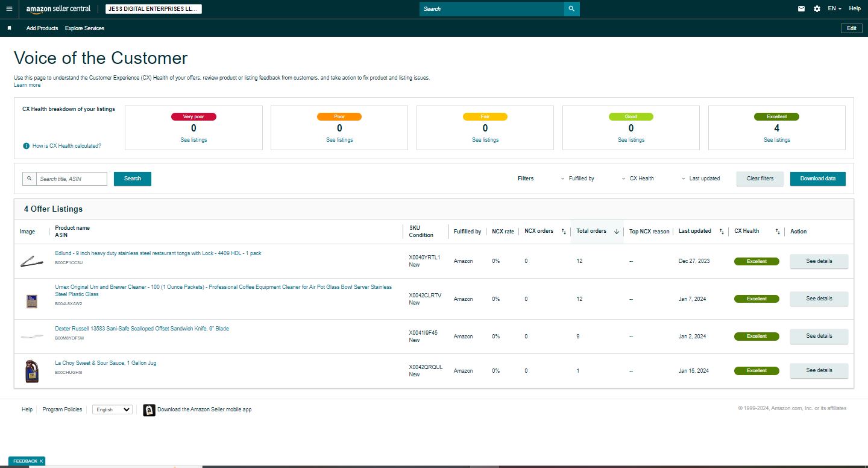See listings under Good

631,140
